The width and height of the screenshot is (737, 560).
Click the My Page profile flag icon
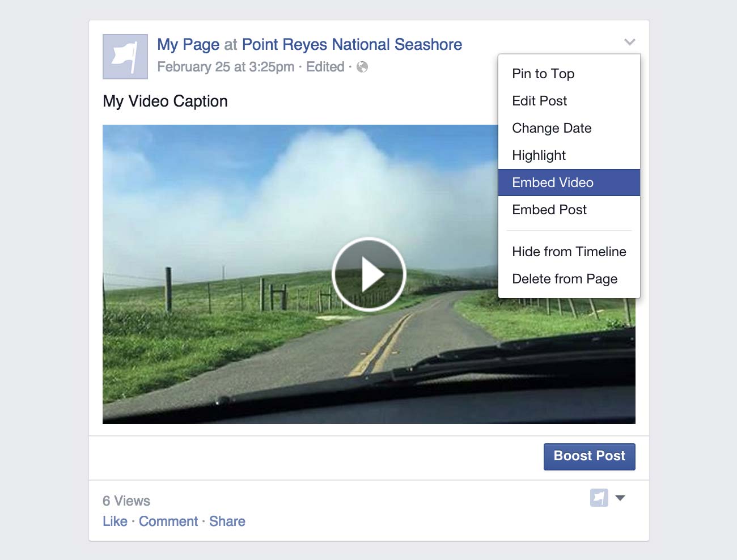pyautogui.click(x=124, y=56)
